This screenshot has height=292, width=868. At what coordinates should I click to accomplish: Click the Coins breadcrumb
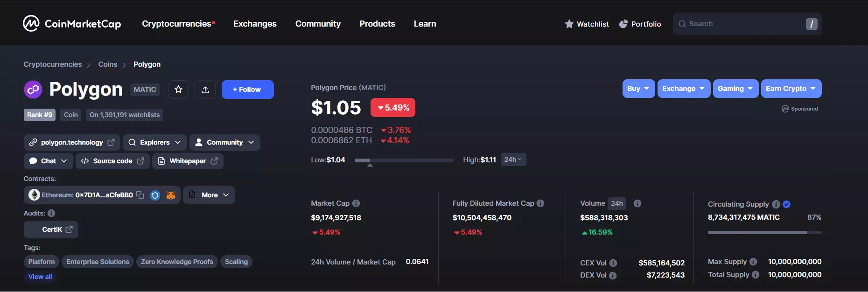tap(108, 64)
